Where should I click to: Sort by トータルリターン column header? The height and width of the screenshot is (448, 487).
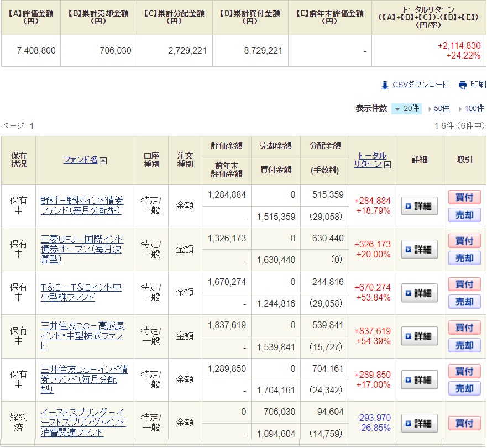[x=369, y=160]
